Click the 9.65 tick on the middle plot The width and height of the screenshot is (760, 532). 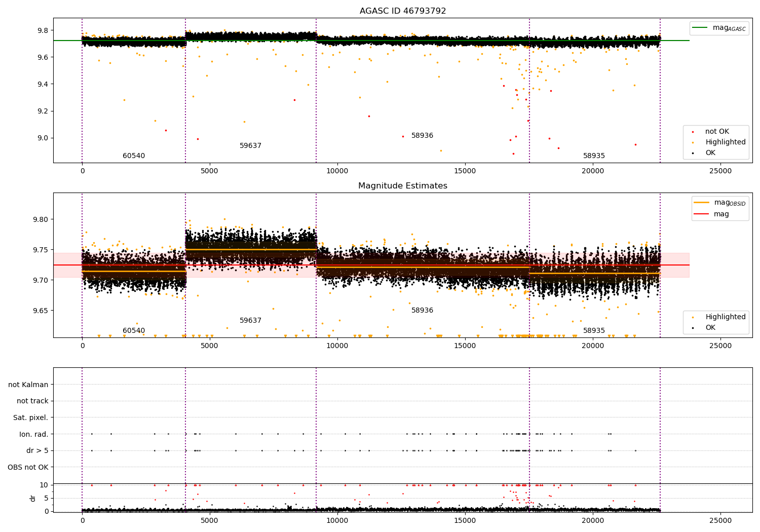pyautogui.click(x=41, y=311)
